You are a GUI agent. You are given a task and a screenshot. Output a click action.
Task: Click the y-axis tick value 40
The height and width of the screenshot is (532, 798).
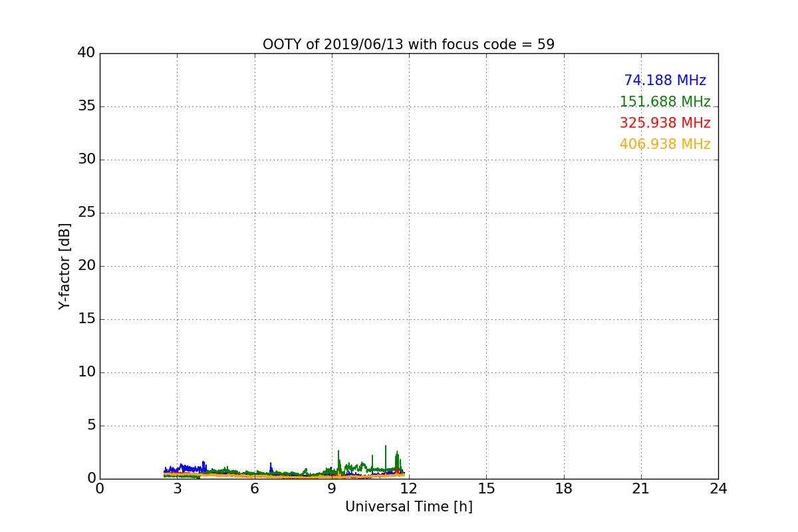(86, 53)
